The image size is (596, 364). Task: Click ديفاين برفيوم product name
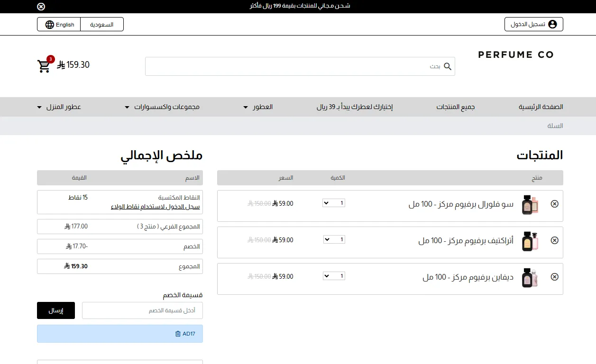click(468, 277)
